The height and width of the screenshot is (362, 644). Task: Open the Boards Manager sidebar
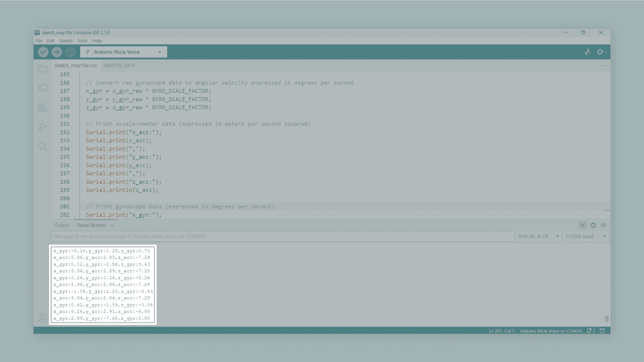point(42,88)
